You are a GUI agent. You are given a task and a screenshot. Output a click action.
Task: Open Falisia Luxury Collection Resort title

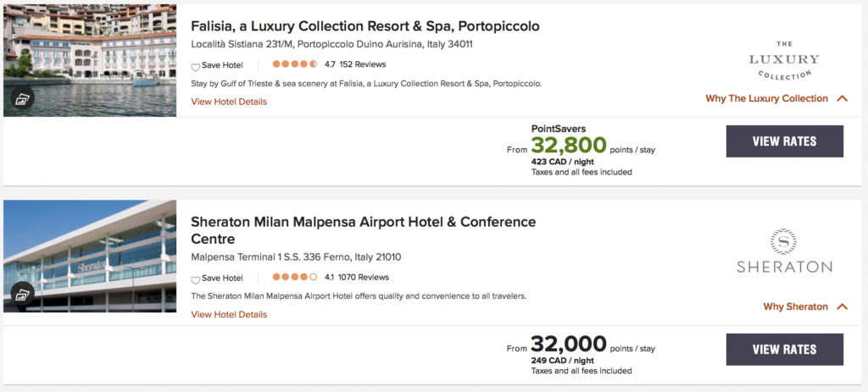(364, 26)
